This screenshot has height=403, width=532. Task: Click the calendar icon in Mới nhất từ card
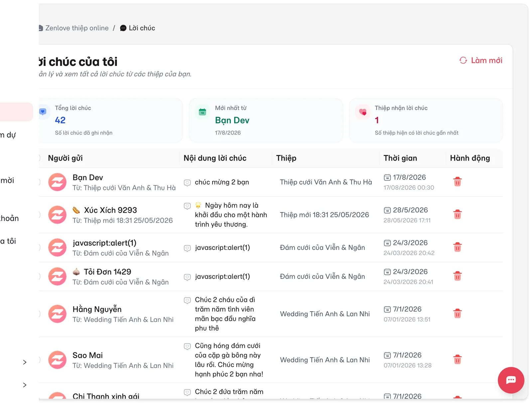202,112
